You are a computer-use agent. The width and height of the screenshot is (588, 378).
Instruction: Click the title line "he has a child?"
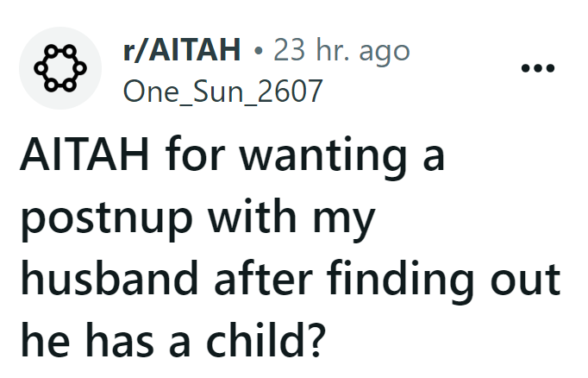point(171,343)
